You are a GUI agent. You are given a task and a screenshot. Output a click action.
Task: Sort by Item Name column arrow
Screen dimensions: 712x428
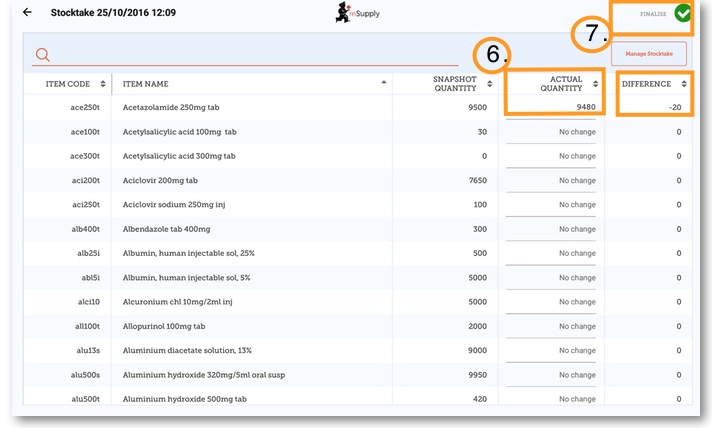tap(384, 83)
